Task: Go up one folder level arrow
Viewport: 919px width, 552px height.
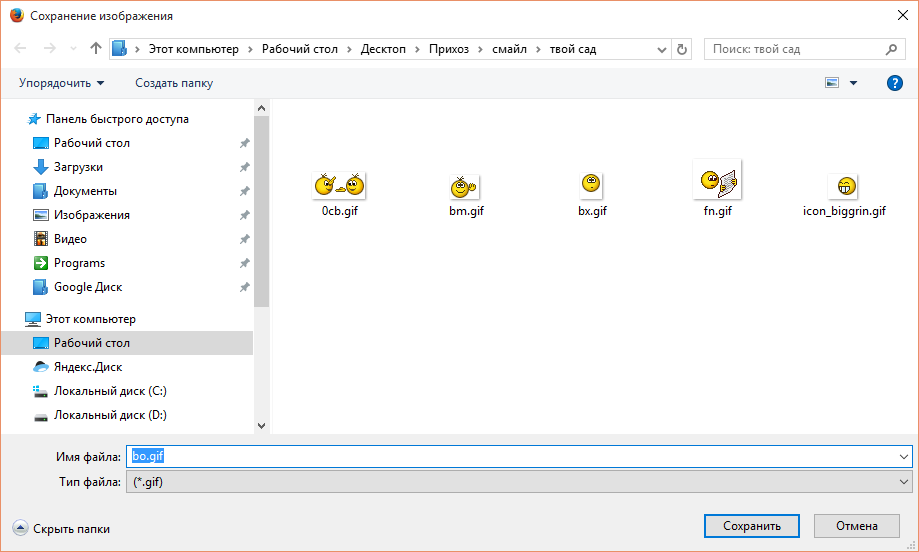Action: coord(96,48)
